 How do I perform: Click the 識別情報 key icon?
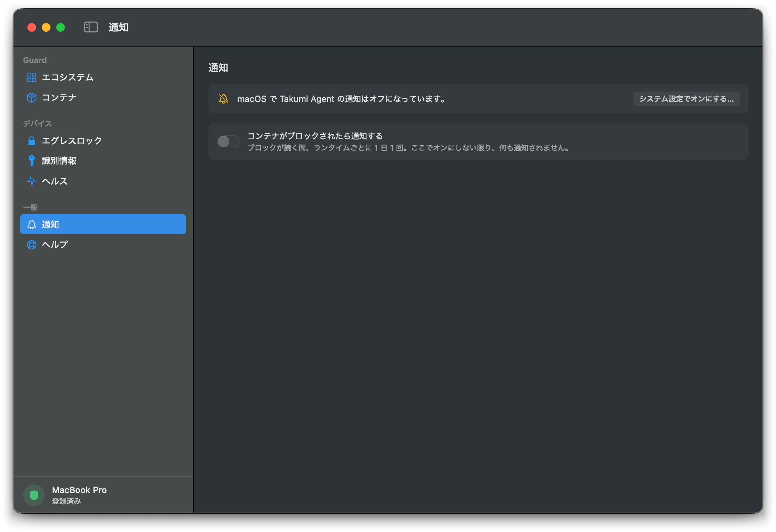point(32,161)
